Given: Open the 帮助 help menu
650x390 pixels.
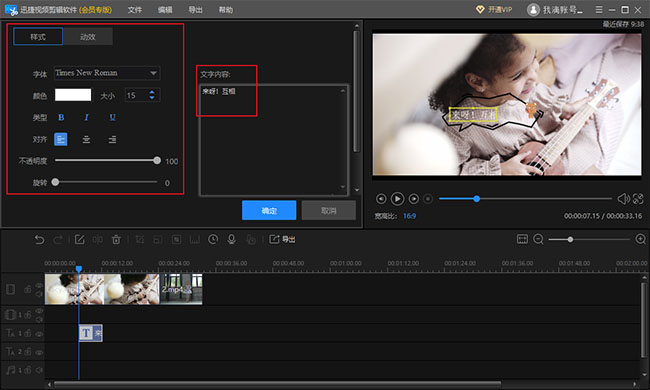Looking at the screenshot, I should [226, 10].
